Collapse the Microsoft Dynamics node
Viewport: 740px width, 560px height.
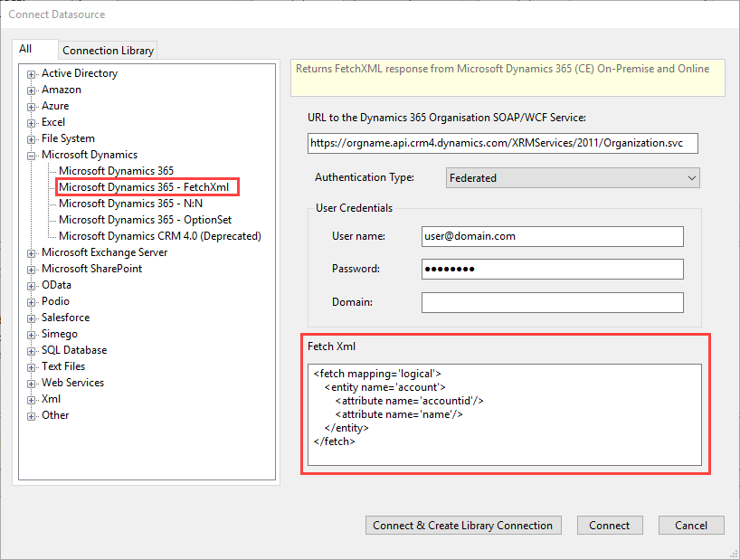31,156
